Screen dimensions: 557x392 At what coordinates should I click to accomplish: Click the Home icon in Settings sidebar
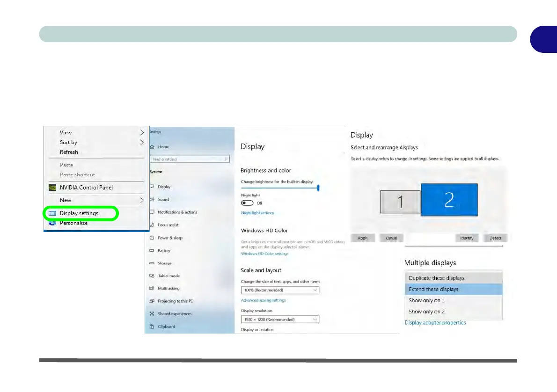(x=152, y=147)
